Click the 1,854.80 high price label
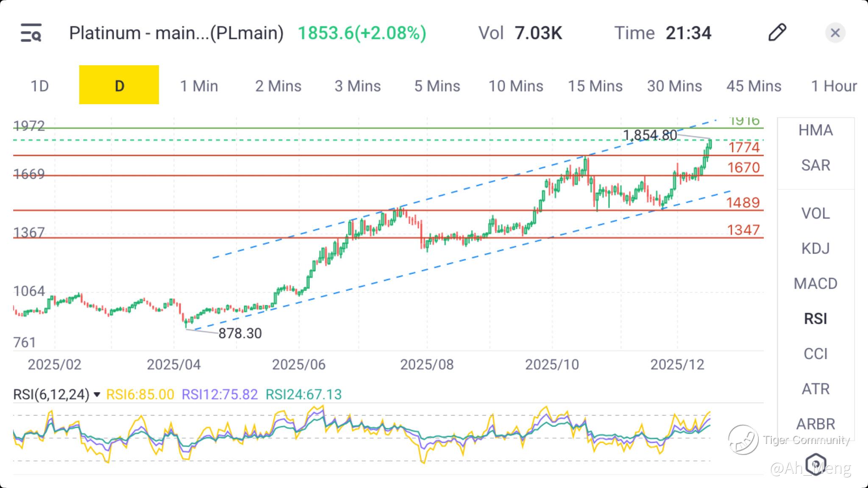The image size is (868, 488). point(650,135)
